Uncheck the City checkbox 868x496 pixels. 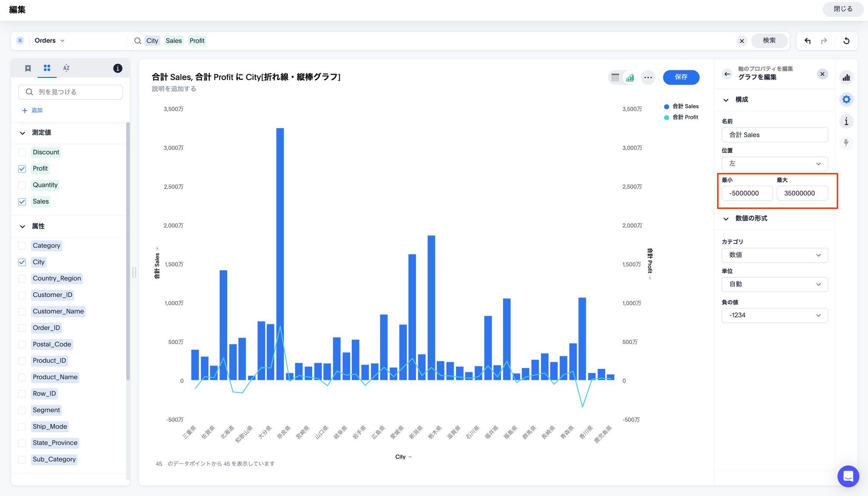tap(22, 263)
